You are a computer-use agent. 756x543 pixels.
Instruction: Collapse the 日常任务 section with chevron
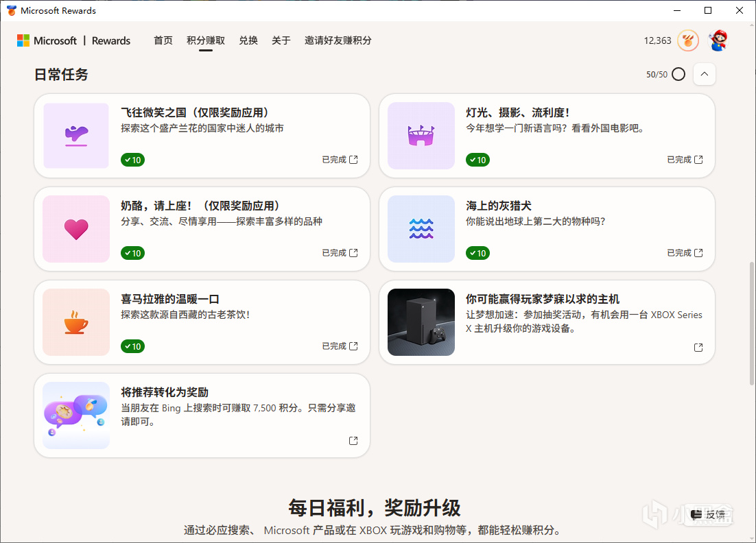point(705,74)
